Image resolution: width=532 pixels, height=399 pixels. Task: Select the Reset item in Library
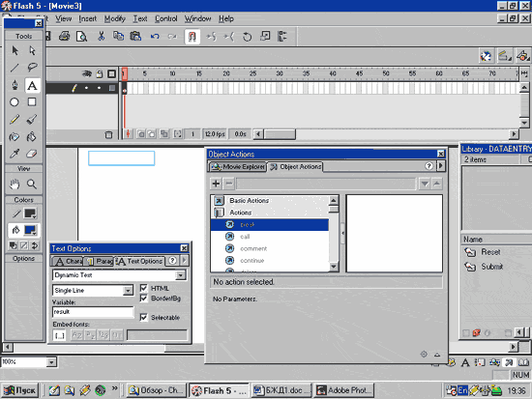point(490,252)
